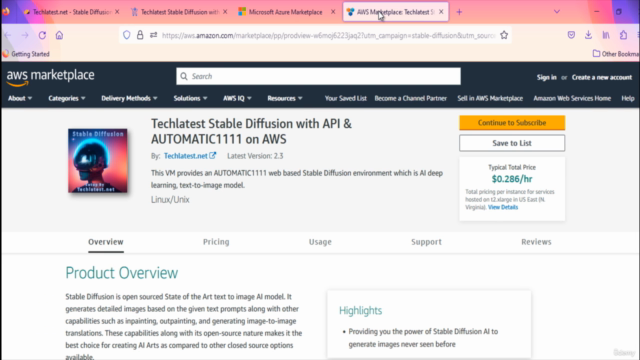Expand the Solutions menu

191,98
